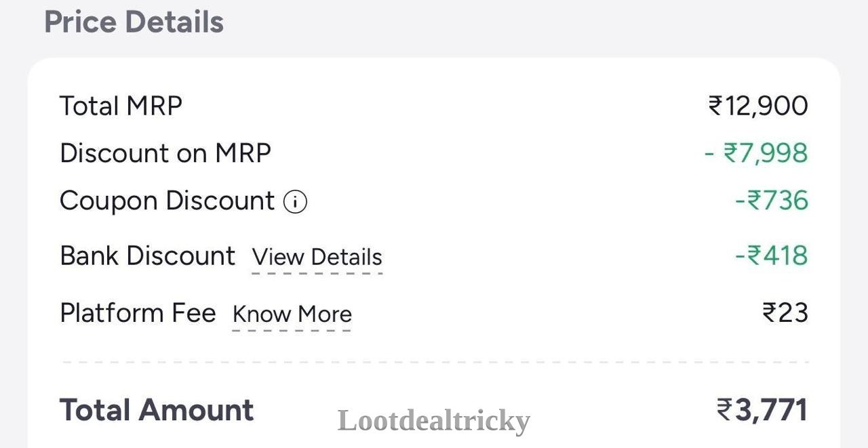Click the Price Details heading
This screenshot has width=868, height=448.
(x=134, y=22)
